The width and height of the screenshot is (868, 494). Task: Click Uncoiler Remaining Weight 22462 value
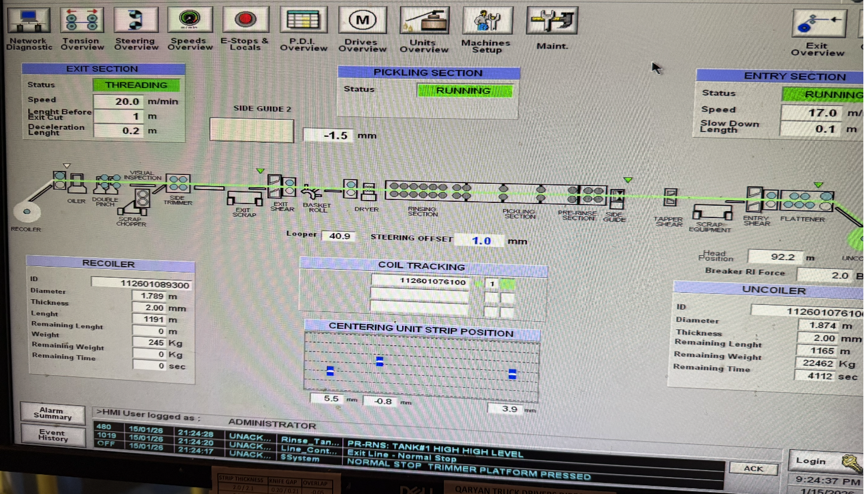[817, 363]
